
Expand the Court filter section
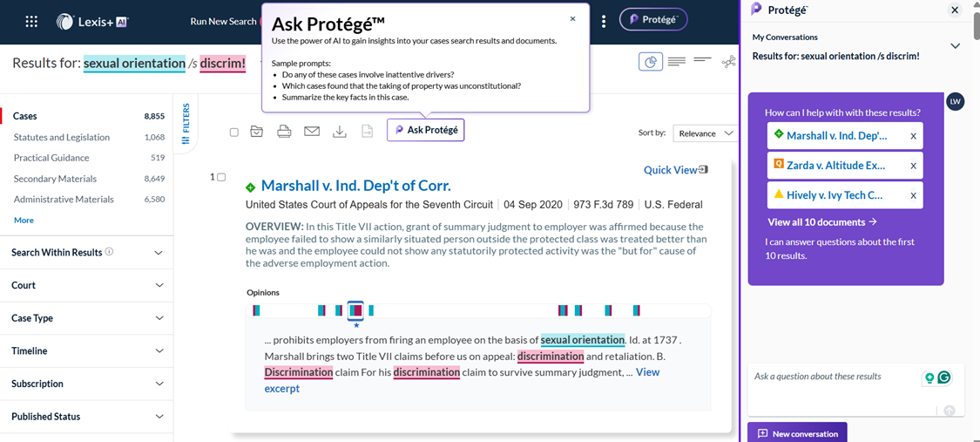tap(87, 285)
